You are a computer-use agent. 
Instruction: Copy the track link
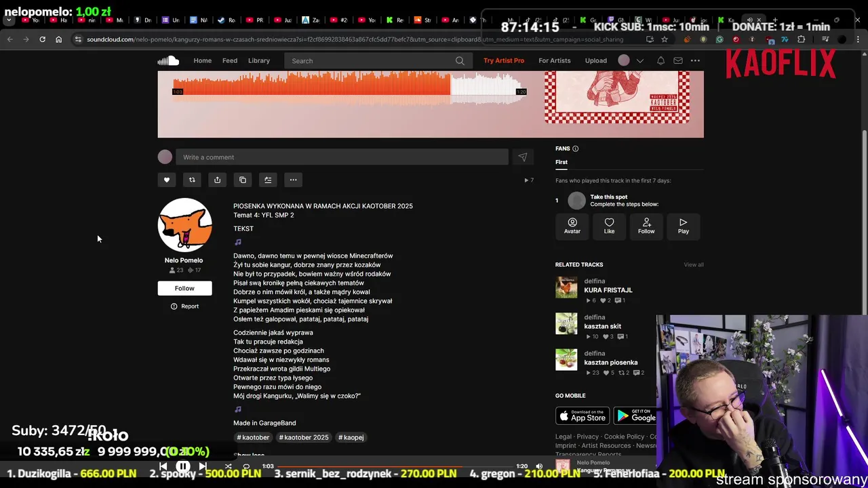243,180
